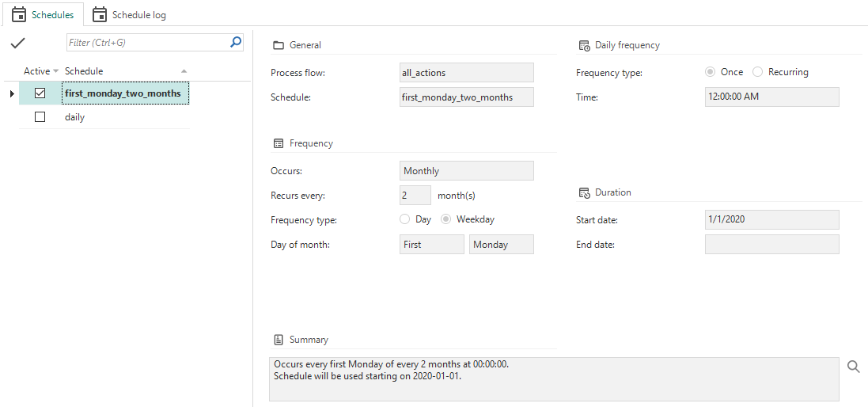Select the Day frequency type radio button

[x=405, y=219]
